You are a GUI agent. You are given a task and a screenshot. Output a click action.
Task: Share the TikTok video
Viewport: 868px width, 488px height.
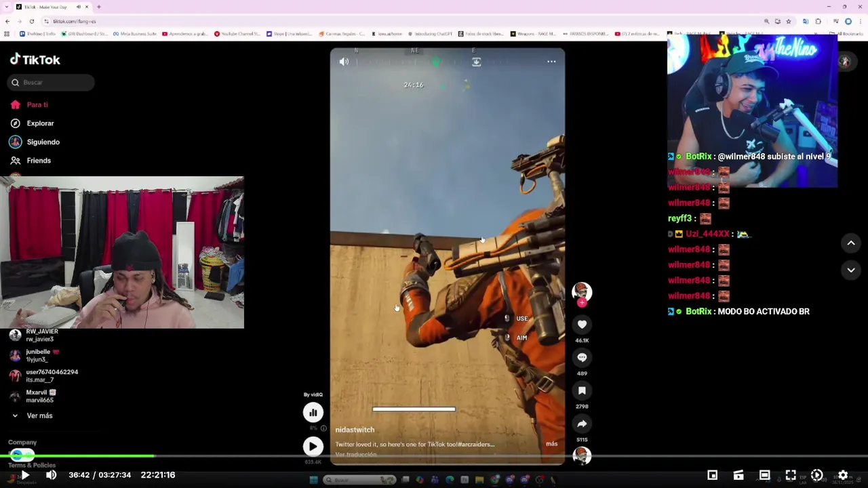click(x=582, y=424)
